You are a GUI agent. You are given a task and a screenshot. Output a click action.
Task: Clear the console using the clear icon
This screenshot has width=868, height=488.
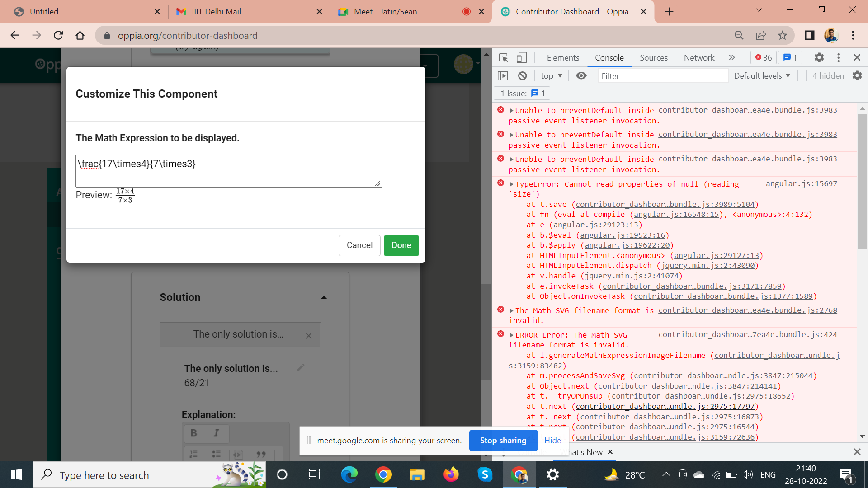523,75
